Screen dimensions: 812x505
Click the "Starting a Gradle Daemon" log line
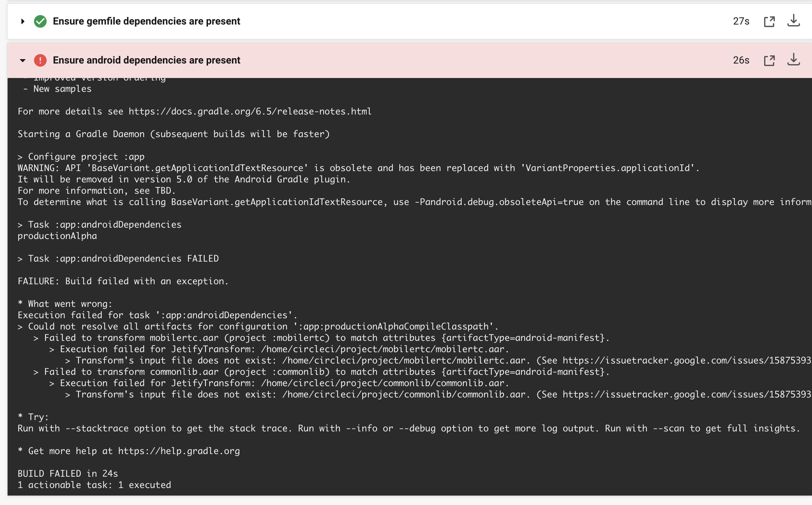pyautogui.click(x=174, y=134)
